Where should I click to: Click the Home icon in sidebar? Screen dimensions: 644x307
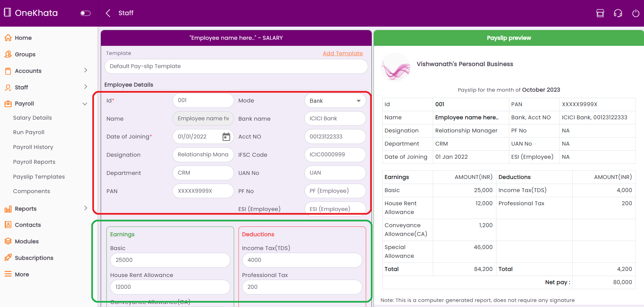[x=8, y=38]
